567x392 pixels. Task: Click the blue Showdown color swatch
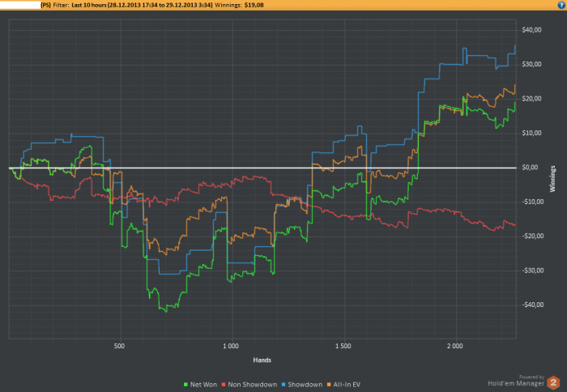283,385
